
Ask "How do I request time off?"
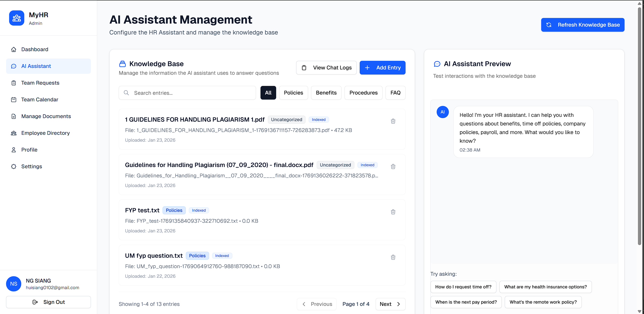(463, 287)
